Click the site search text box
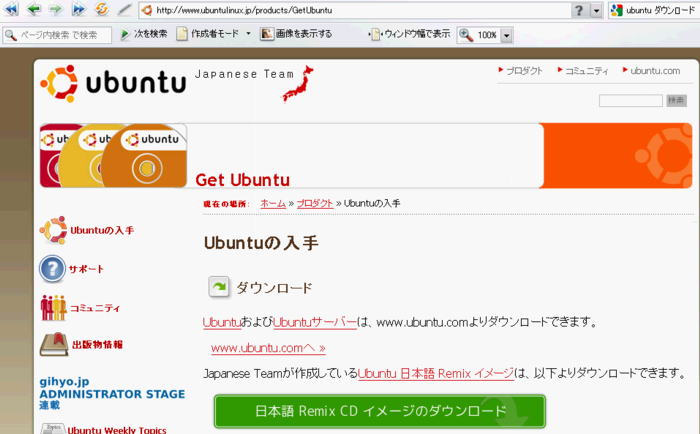The width and height of the screenshot is (700, 434). pos(630,101)
